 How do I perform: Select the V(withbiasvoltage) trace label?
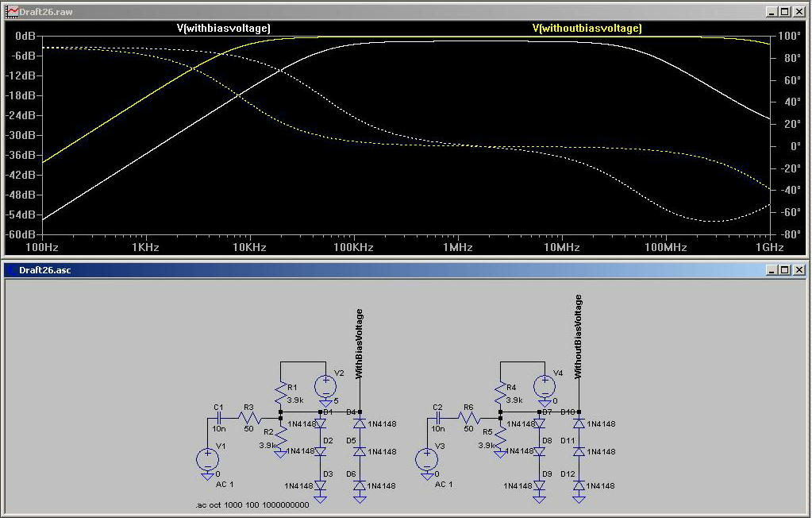[223, 28]
